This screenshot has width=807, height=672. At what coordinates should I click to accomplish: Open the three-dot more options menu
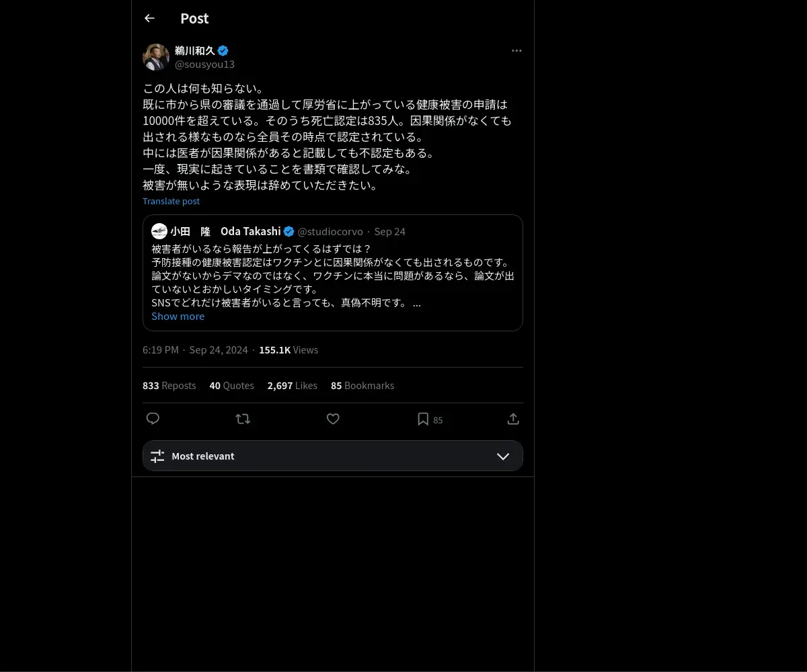tap(516, 50)
